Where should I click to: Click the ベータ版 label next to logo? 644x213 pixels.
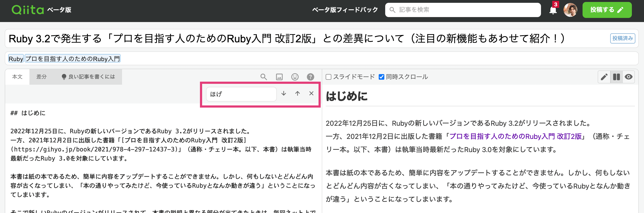59,10
